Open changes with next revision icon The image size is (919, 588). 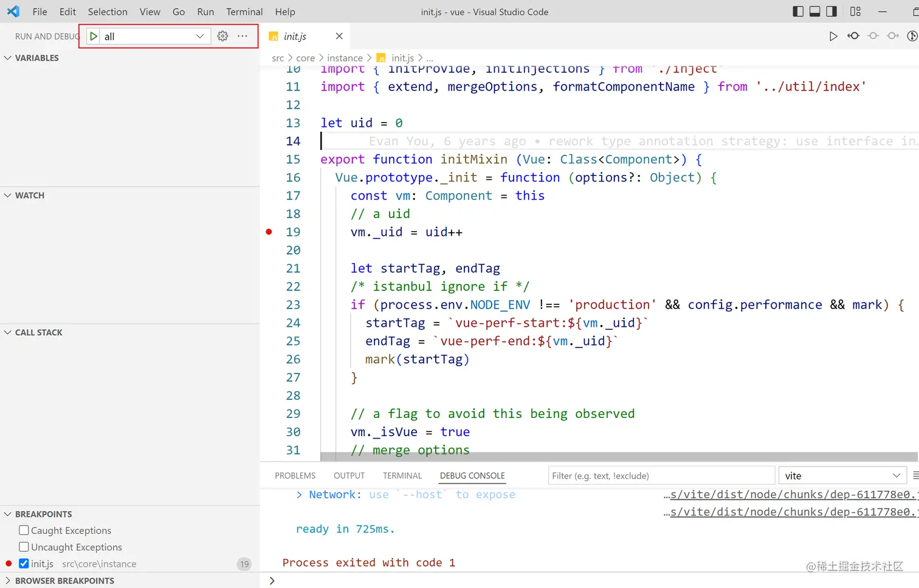click(893, 36)
